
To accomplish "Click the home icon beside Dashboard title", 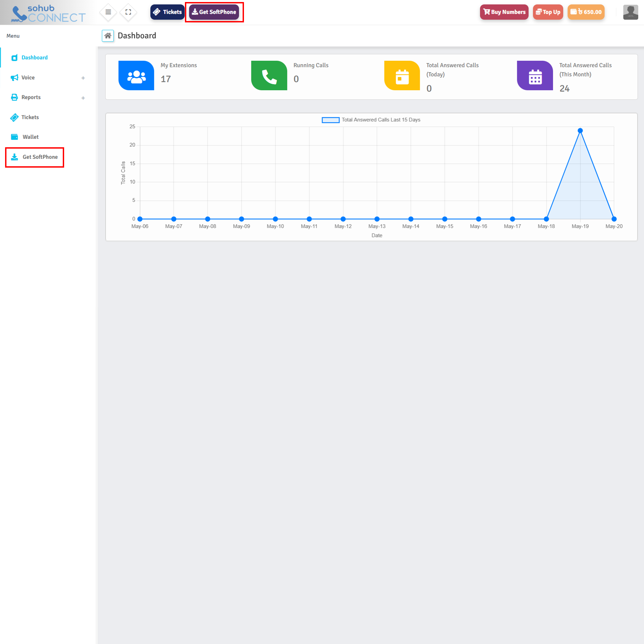I will (108, 36).
